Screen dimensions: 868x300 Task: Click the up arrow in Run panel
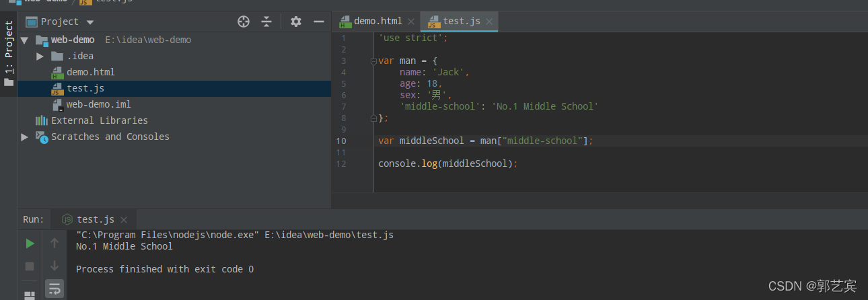(55, 243)
